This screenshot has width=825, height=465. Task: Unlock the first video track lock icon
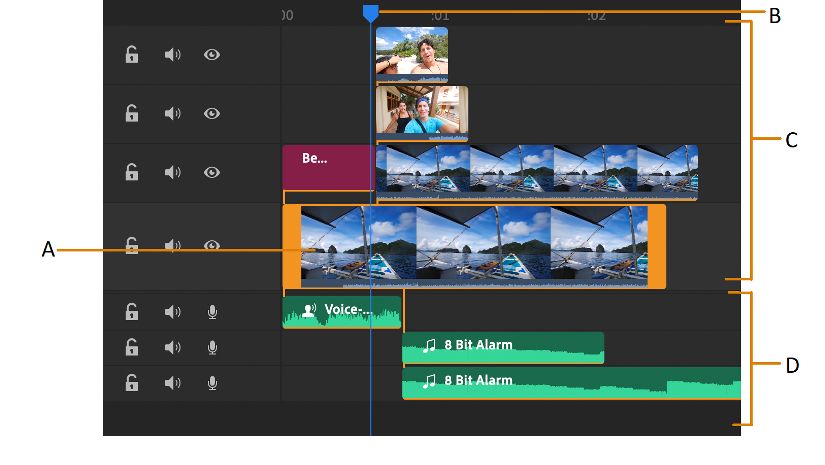(x=131, y=55)
